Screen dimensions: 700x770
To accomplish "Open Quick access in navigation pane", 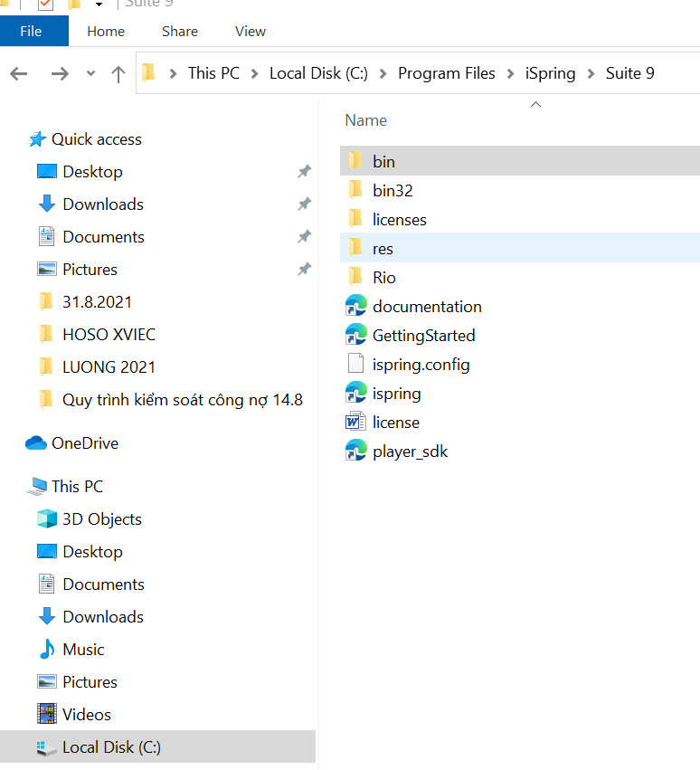I will 96,139.
